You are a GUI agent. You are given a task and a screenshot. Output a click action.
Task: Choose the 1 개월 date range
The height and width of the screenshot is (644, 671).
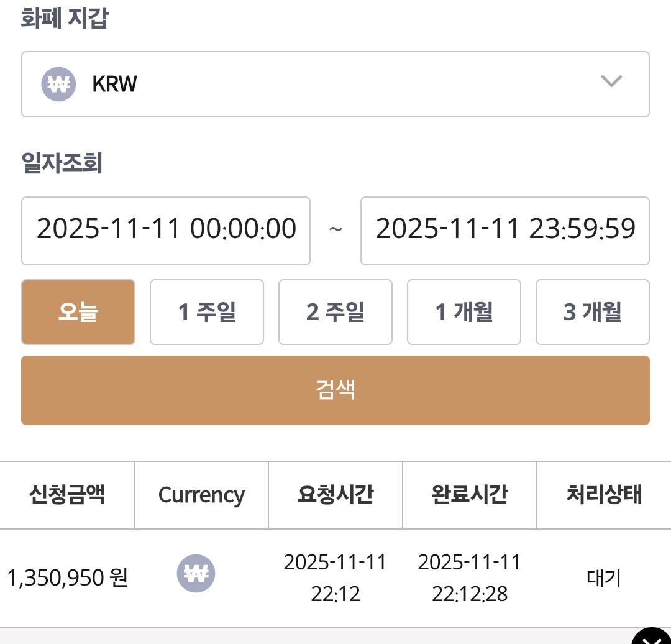pos(464,312)
